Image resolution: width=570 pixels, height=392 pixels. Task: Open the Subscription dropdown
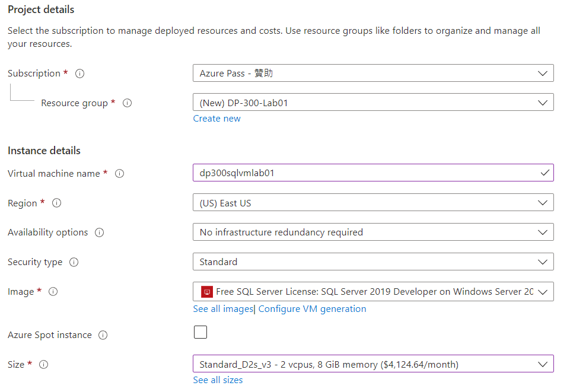[x=372, y=74]
